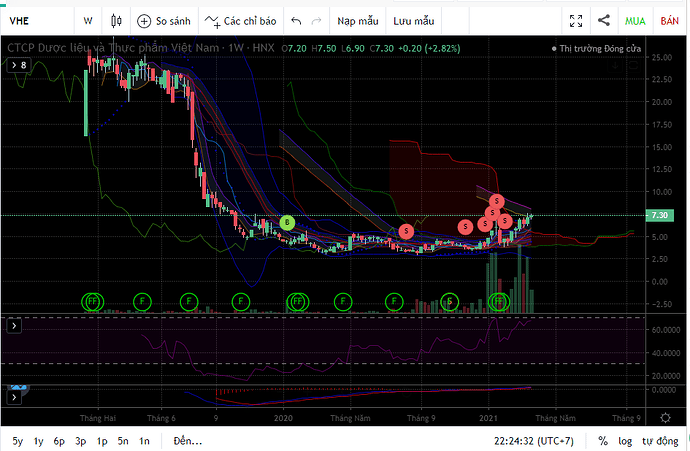Select the 5y date range
Screen dimensions: 690x451
click(x=18, y=440)
